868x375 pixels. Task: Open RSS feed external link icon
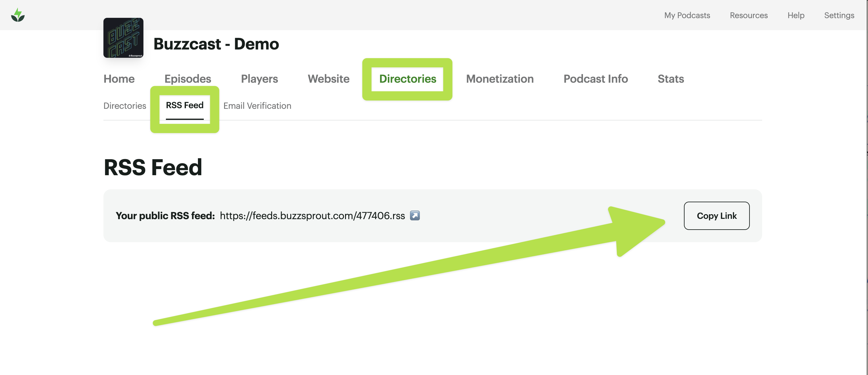(415, 215)
